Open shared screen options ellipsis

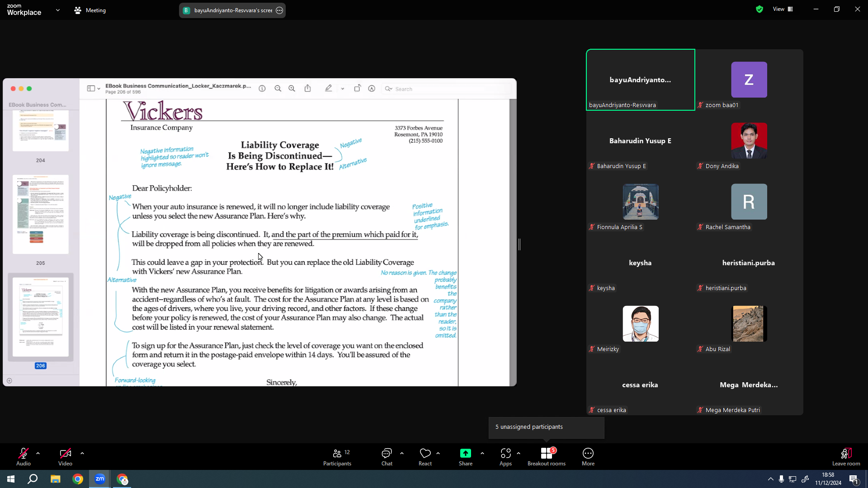(279, 10)
